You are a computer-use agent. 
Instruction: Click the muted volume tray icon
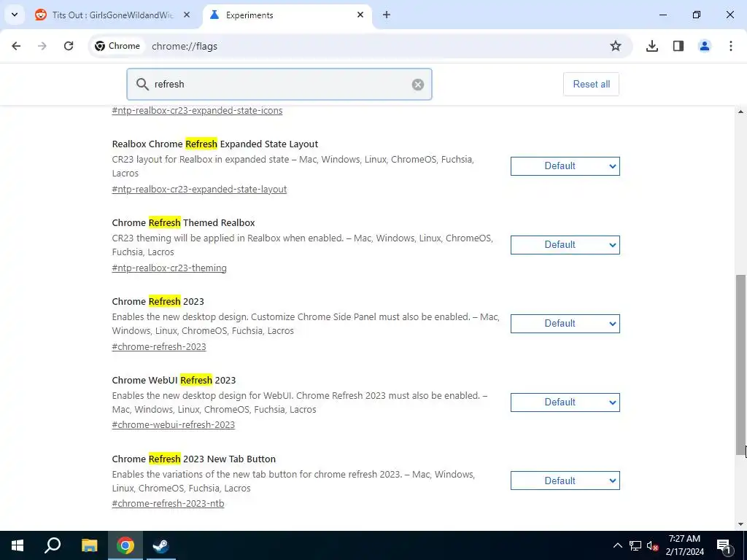point(652,545)
